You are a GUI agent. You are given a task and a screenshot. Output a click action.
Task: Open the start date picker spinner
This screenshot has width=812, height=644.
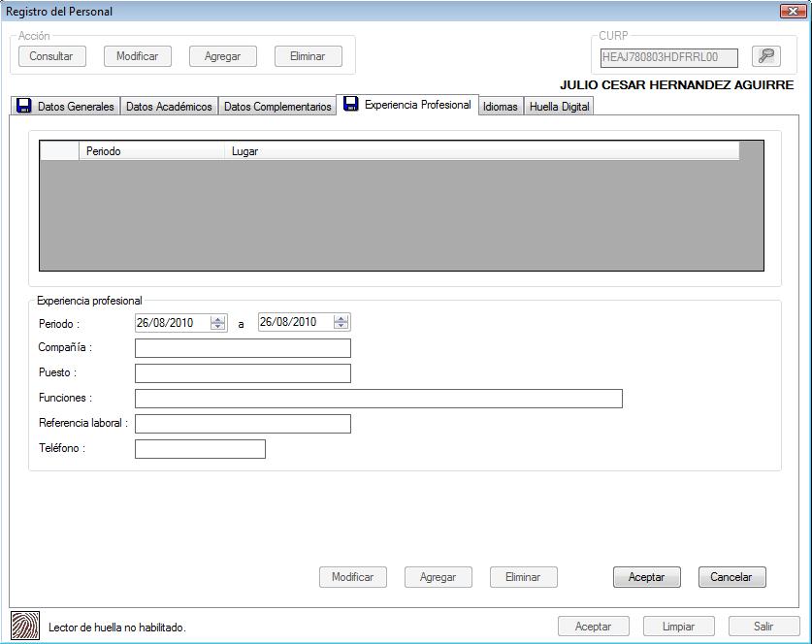coord(217,323)
